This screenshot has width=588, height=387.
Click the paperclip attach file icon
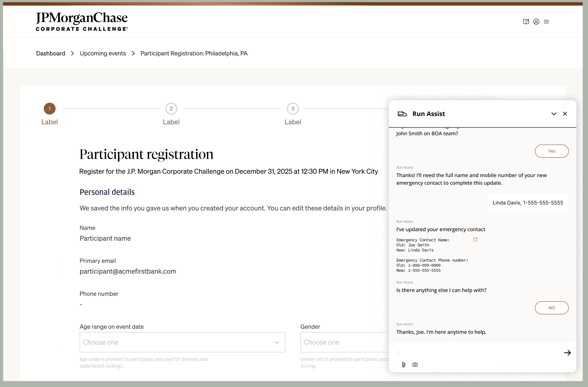click(x=404, y=364)
